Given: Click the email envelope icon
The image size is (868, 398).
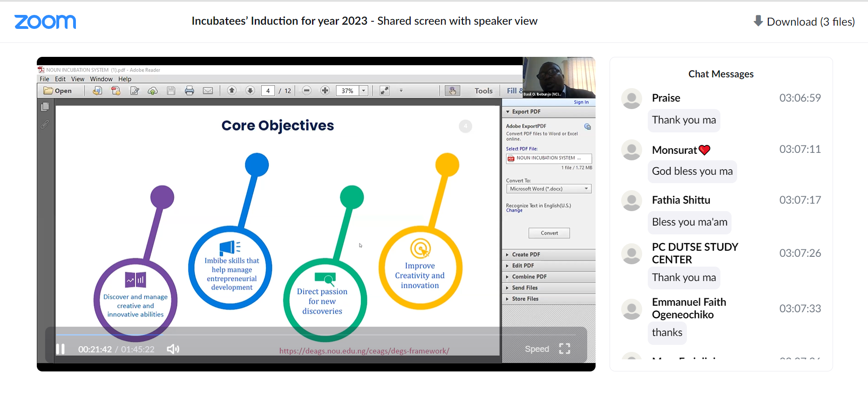Looking at the screenshot, I should (x=208, y=91).
